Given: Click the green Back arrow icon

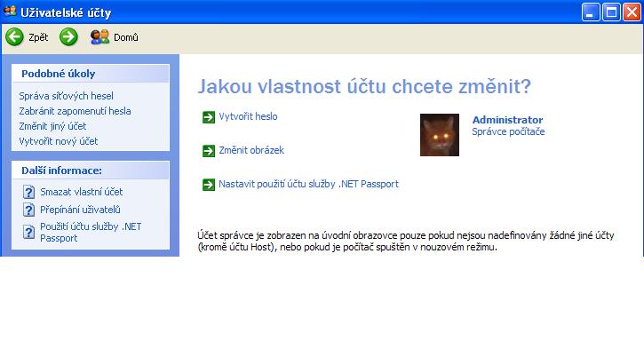Looking at the screenshot, I should click(14, 37).
